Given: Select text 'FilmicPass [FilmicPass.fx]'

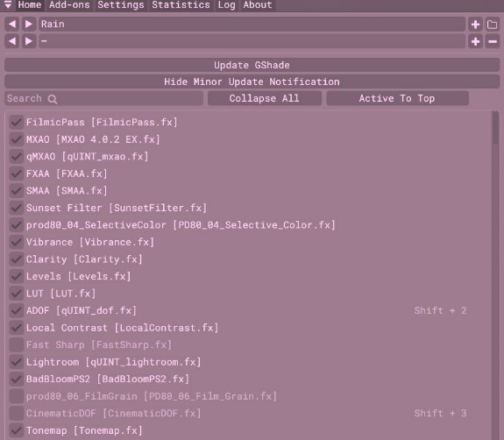Looking at the screenshot, I should pyautogui.click(x=102, y=122).
